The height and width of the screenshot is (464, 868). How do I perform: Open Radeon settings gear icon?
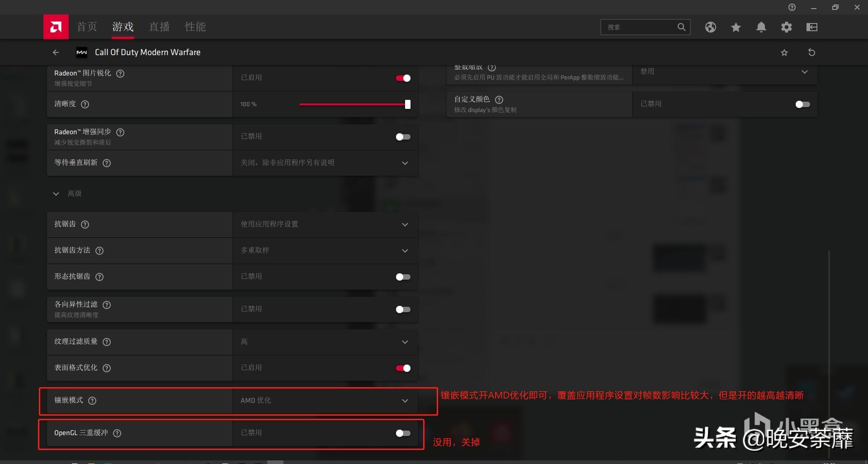point(787,27)
